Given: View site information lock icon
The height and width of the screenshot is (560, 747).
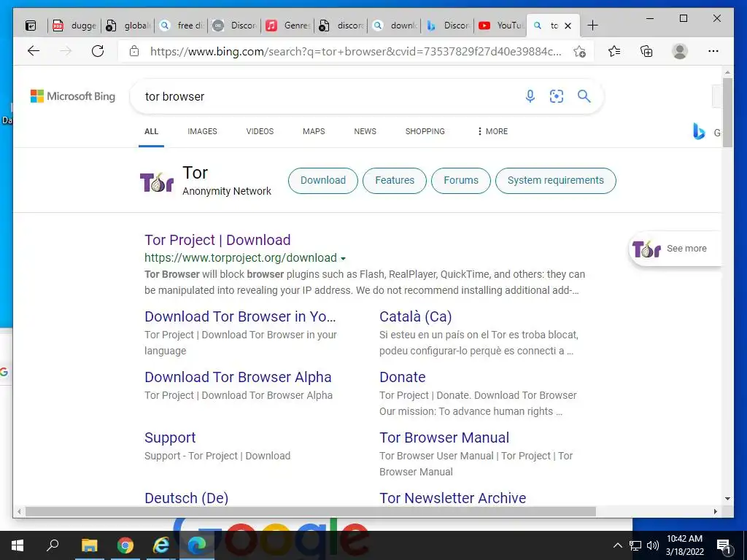Looking at the screenshot, I should (134, 51).
